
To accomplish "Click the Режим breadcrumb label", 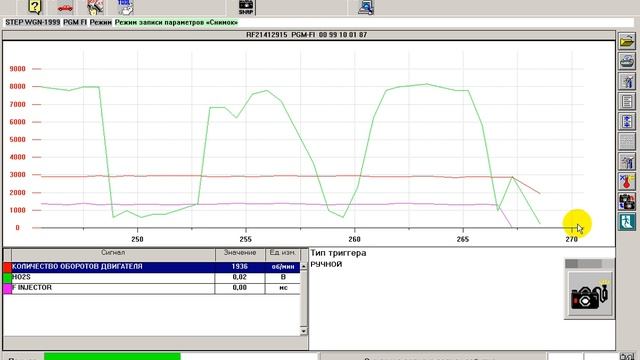I will 101,22.
